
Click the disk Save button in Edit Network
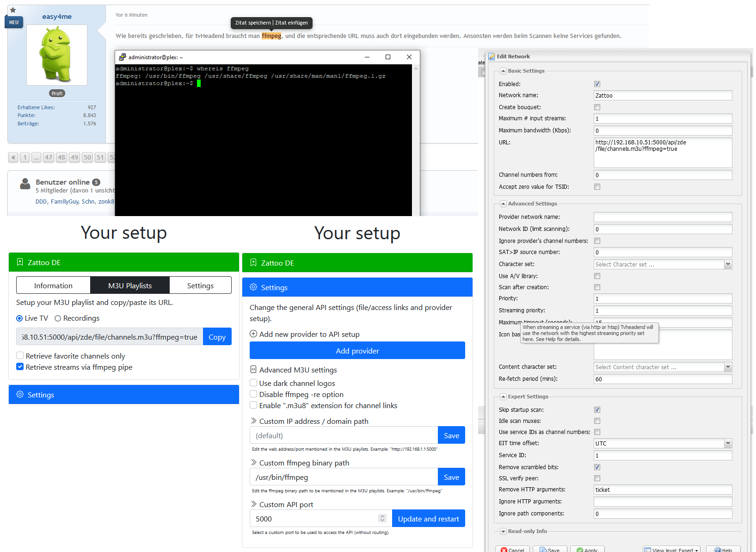pyautogui.click(x=550, y=550)
